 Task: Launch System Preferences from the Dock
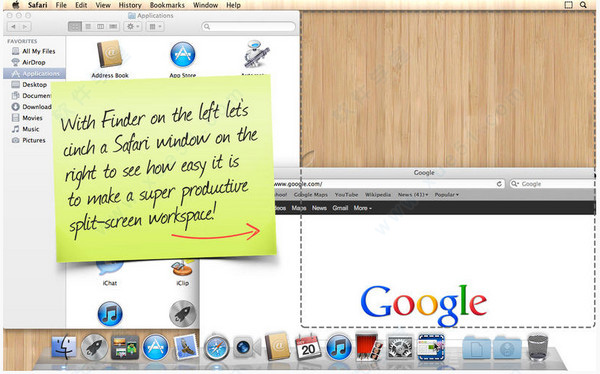point(400,347)
